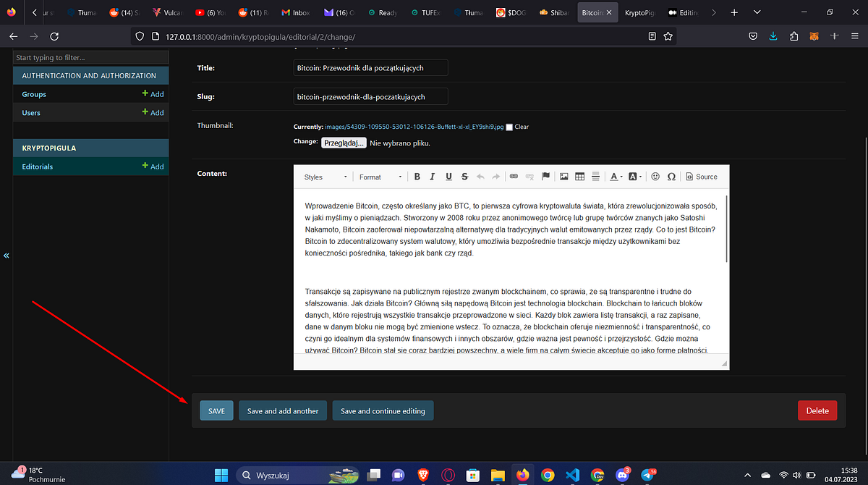
Task: Insert a smiley from the toolbar
Action: pyautogui.click(x=655, y=176)
